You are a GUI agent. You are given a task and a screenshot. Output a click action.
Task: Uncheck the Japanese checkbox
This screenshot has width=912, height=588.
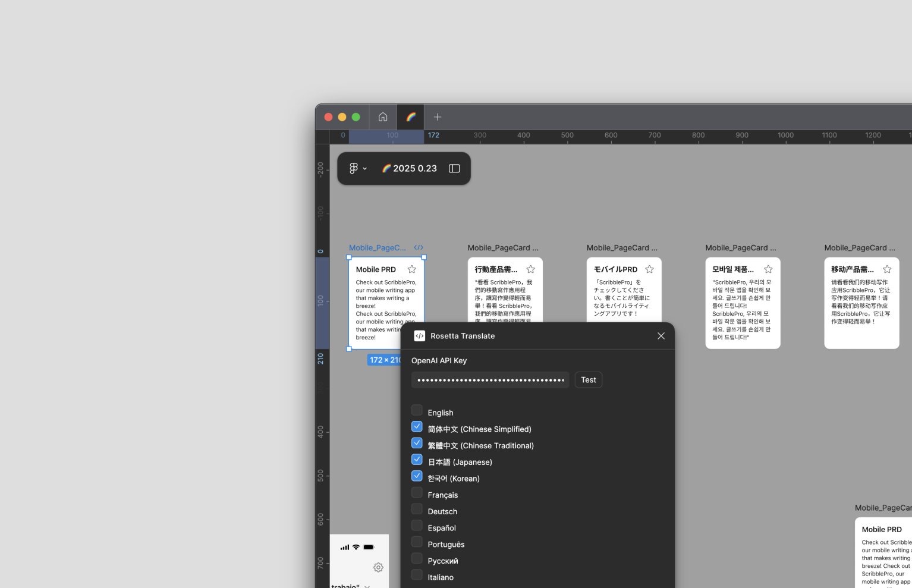point(417,460)
